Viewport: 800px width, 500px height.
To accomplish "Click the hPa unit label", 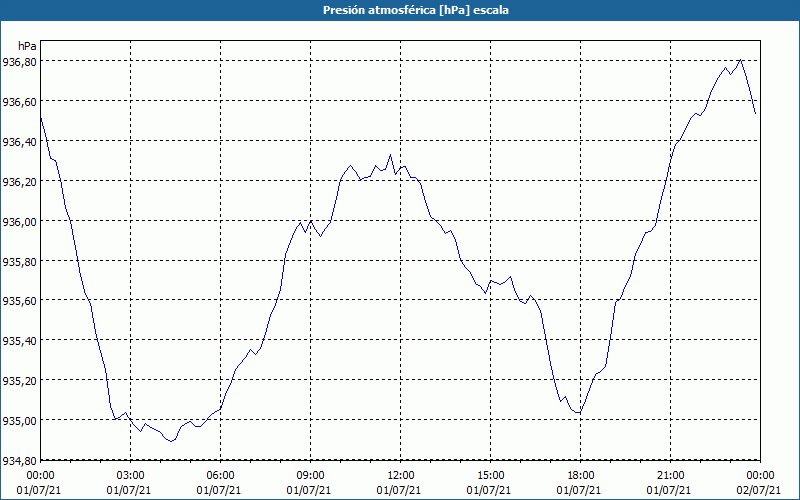I will [x=27, y=46].
